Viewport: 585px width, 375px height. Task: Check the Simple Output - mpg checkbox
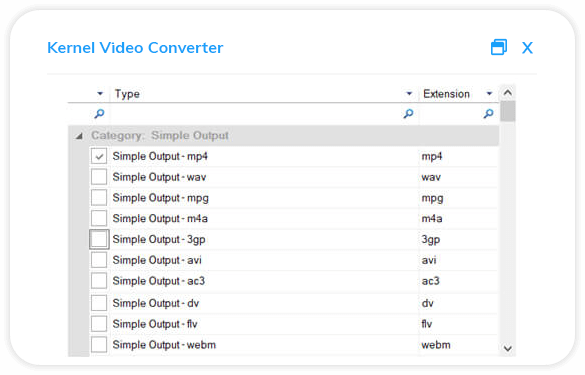coord(99,198)
